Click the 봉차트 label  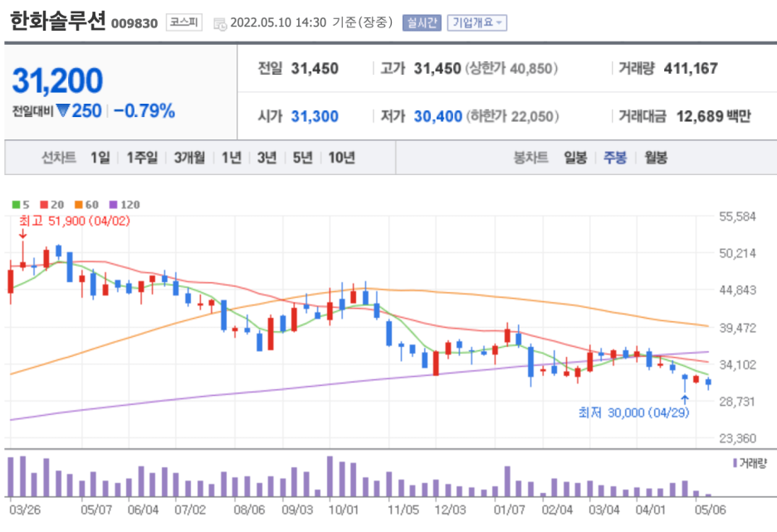530,158
